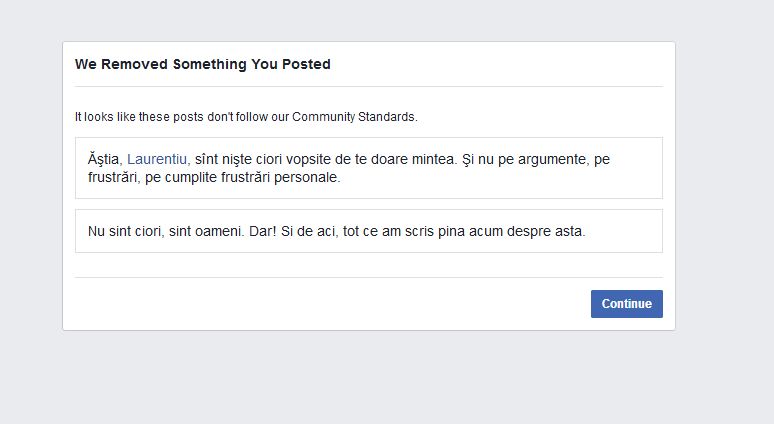Open the Laurentiu profile link

158,159
